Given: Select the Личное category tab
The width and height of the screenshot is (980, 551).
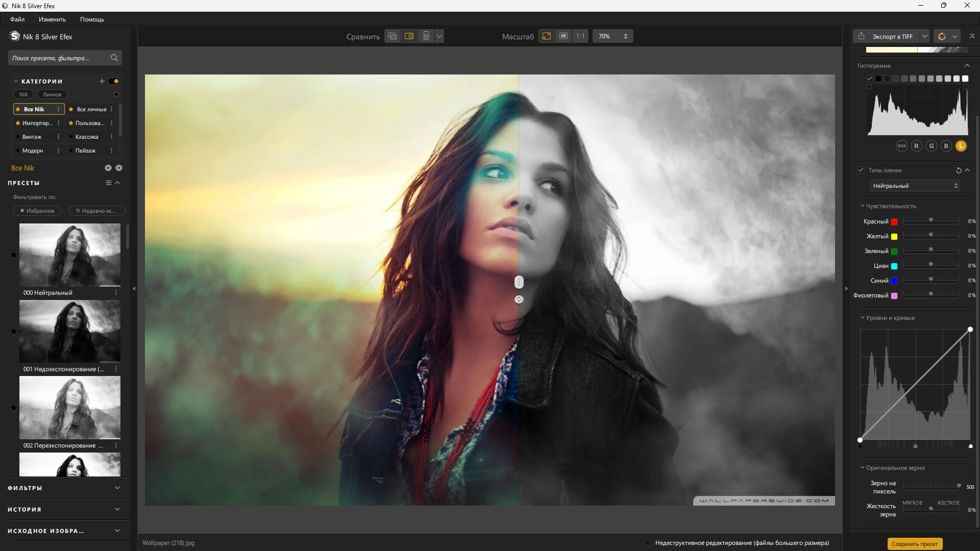Looking at the screenshot, I should (x=52, y=94).
